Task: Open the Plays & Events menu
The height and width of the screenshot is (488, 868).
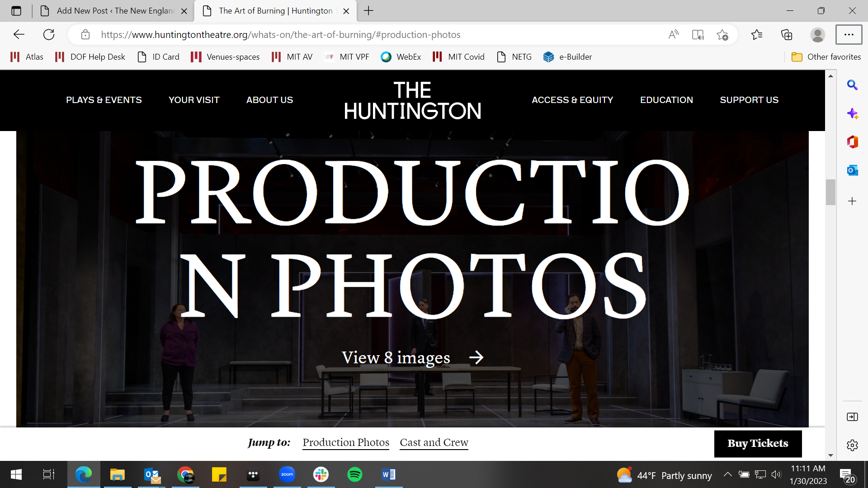Action: [x=104, y=100]
